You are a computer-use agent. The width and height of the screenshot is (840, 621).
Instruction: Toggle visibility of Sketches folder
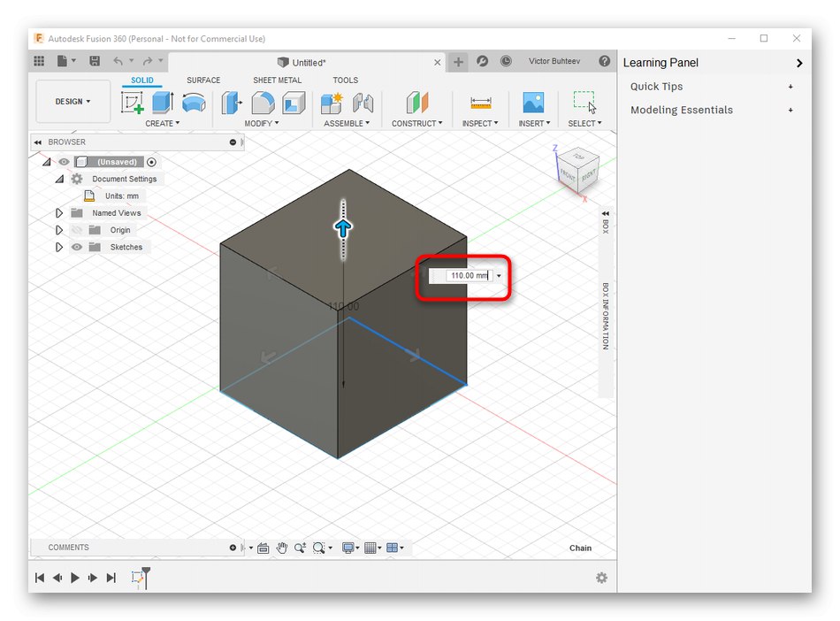click(x=77, y=247)
